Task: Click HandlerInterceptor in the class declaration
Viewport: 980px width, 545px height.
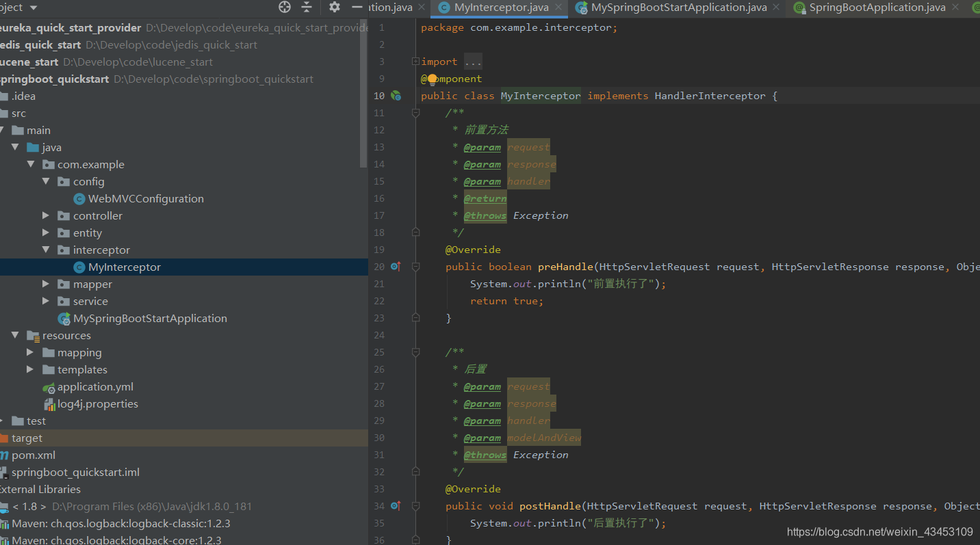Action: 710,96
